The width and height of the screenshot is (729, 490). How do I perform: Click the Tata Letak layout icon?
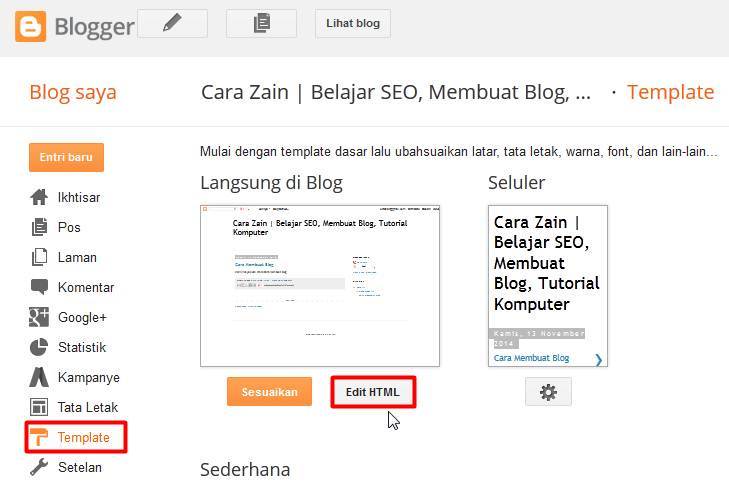[x=39, y=407]
